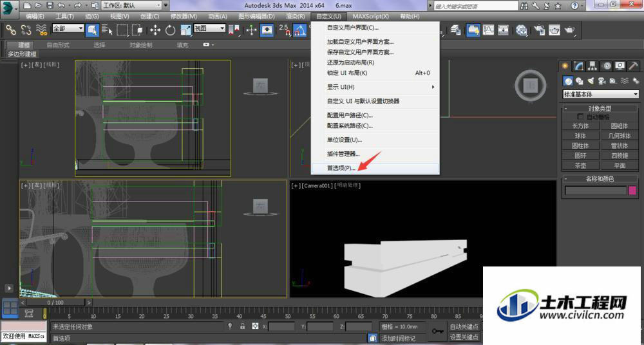Image resolution: width=644 pixels, height=345 pixels.
Task: Collapse the 名称和颜色 rollout
Action: coord(600,179)
